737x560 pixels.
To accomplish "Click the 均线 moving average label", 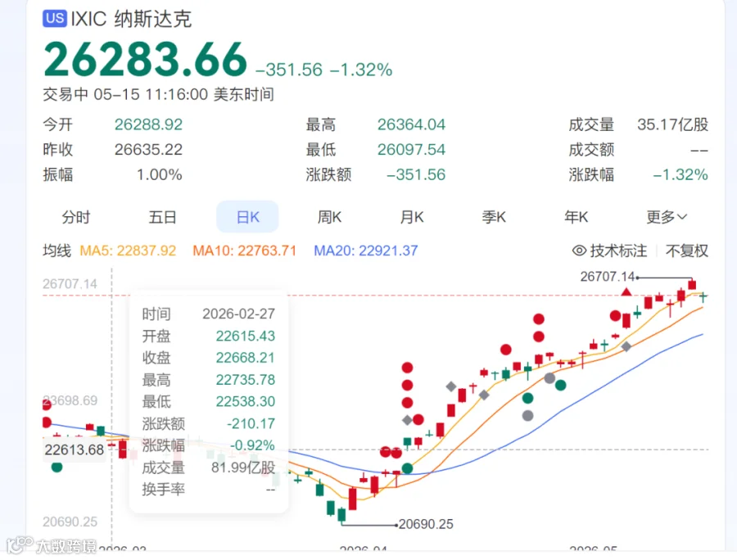I will coord(57,251).
